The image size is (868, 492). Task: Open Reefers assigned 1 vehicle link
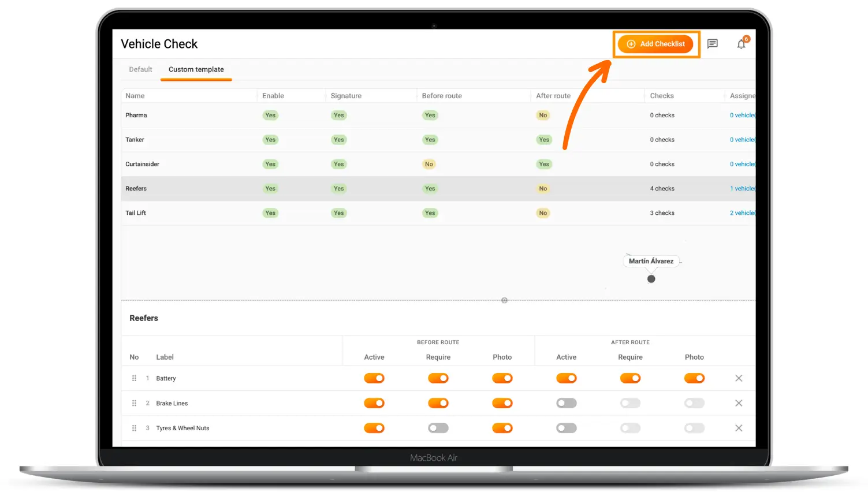(743, 188)
